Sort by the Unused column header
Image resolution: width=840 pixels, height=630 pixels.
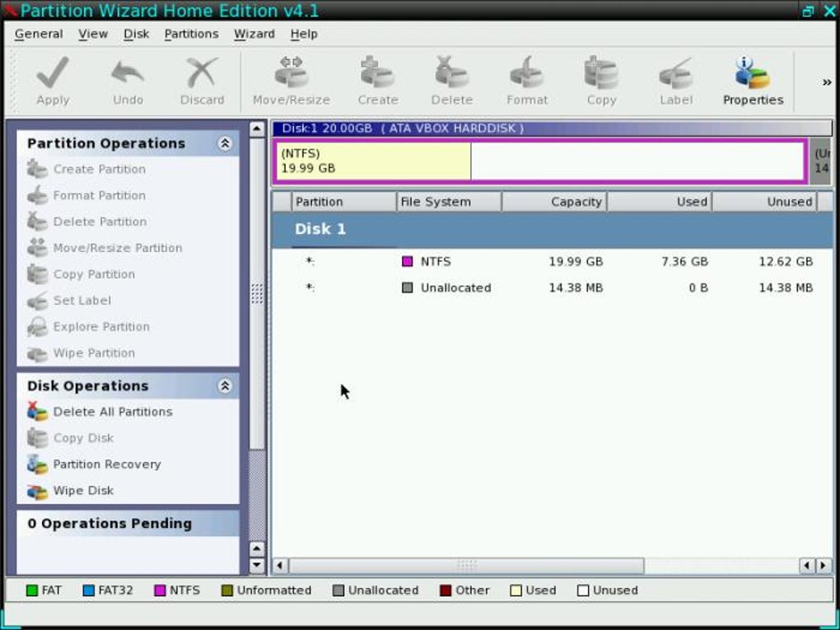764,202
